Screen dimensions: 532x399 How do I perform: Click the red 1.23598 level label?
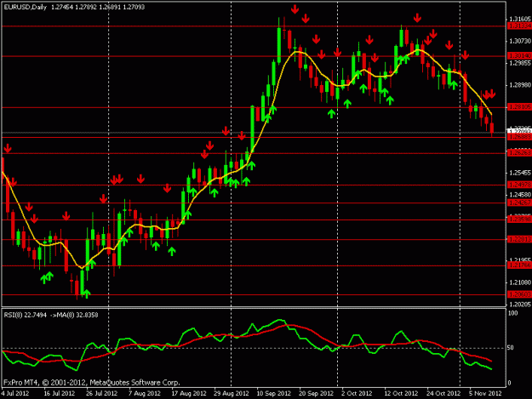click(x=519, y=219)
